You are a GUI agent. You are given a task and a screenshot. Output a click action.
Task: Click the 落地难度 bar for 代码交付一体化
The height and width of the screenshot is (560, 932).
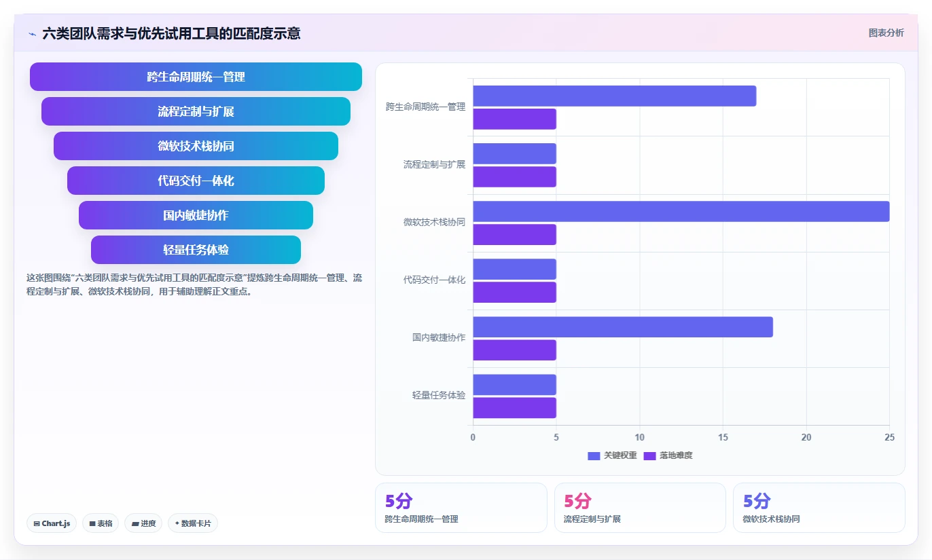pos(514,292)
